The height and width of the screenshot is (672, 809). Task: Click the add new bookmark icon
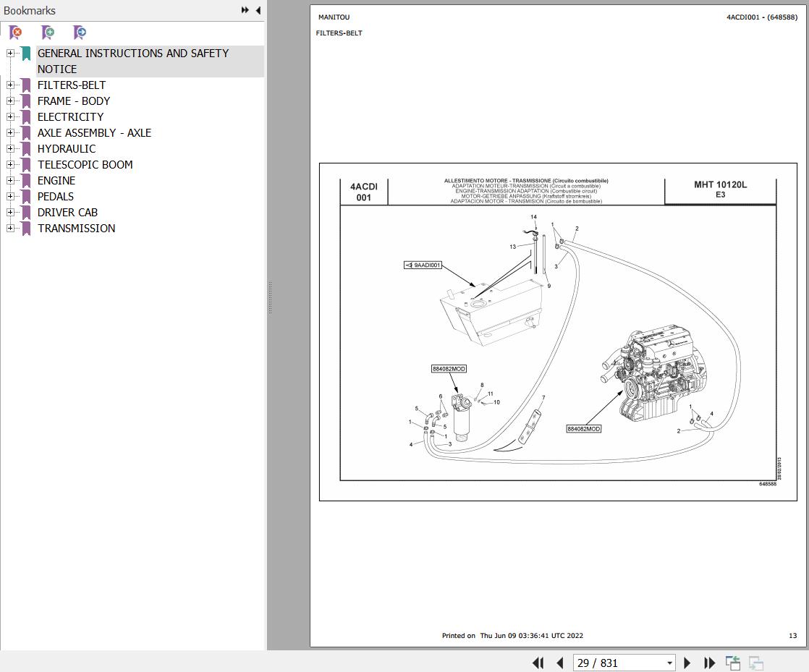tap(48, 33)
